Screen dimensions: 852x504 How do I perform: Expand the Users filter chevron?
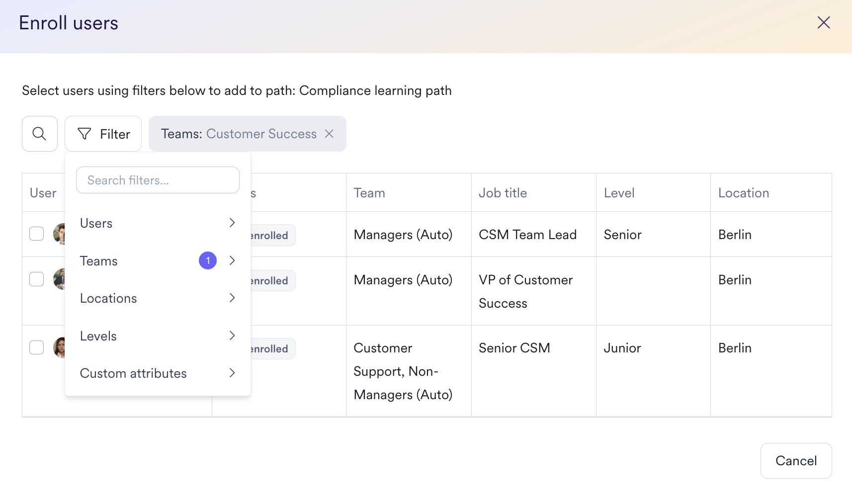click(232, 223)
